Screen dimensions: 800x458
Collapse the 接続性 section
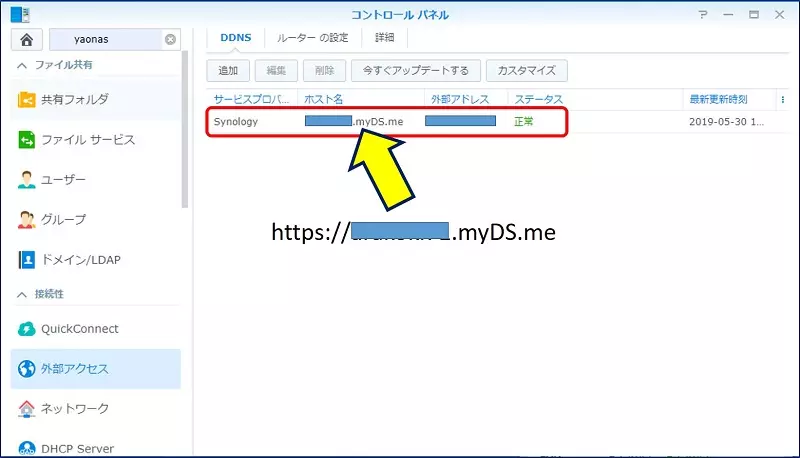tap(22, 294)
